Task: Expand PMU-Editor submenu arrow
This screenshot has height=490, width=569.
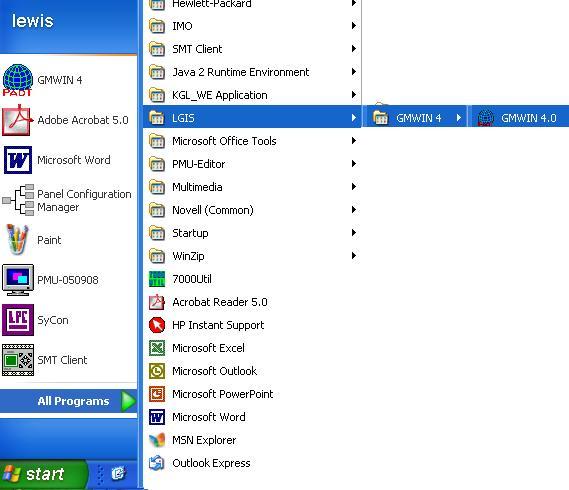Action: pyautogui.click(x=354, y=164)
